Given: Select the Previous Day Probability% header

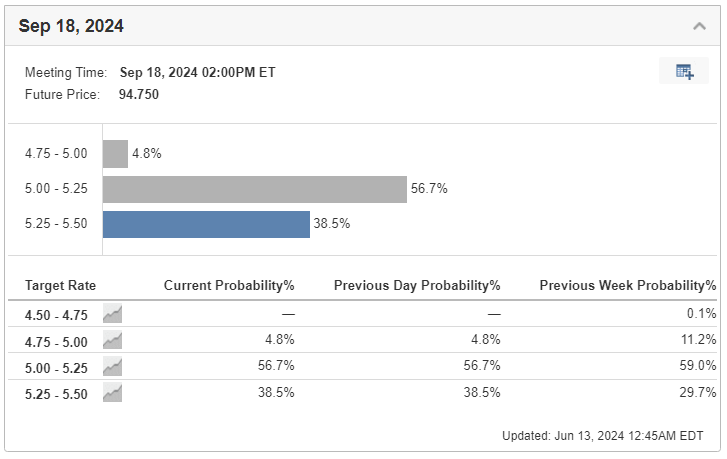Looking at the screenshot, I should [x=417, y=285].
